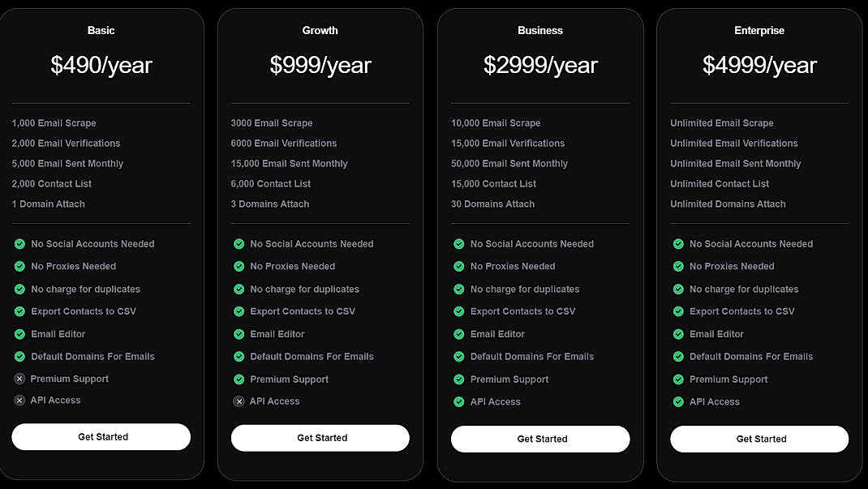Select the green check beside Email Editor in Growth
This screenshot has height=489, width=868.
[x=238, y=333]
